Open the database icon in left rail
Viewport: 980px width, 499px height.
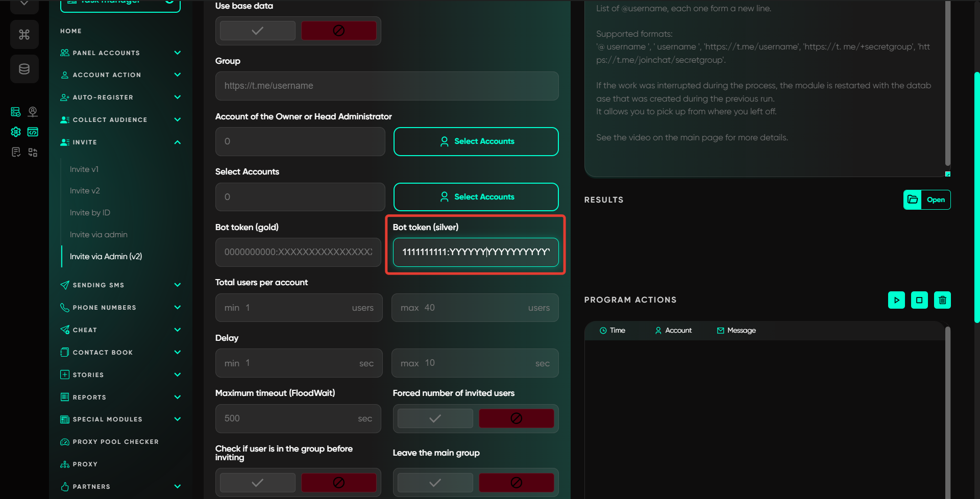[24, 69]
